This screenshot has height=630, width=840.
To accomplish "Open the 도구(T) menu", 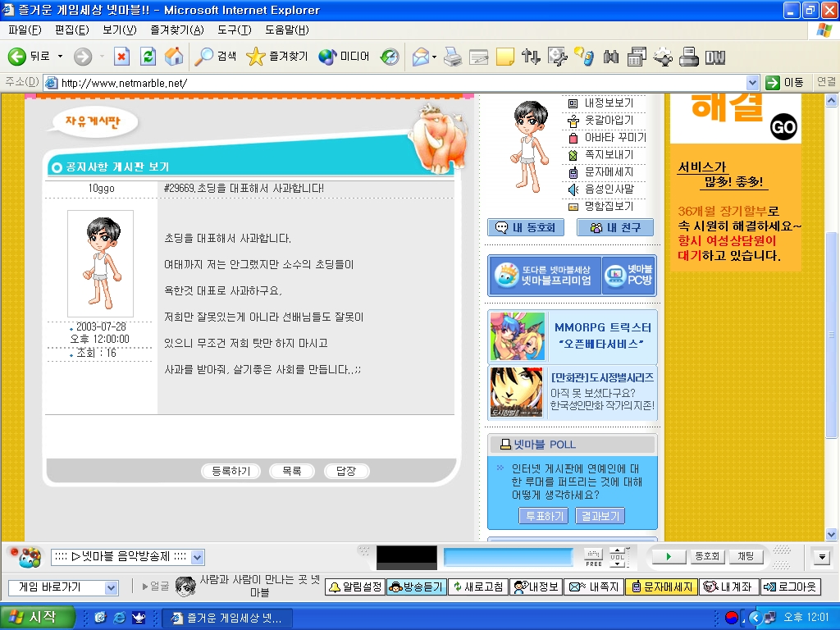I will pyautogui.click(x=234, y=30).
